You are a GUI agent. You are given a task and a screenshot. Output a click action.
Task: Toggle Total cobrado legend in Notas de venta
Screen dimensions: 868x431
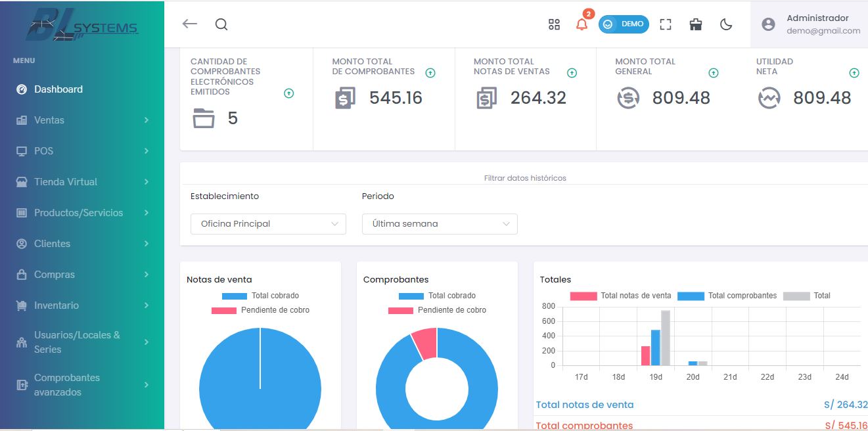[x=235, y=296]
